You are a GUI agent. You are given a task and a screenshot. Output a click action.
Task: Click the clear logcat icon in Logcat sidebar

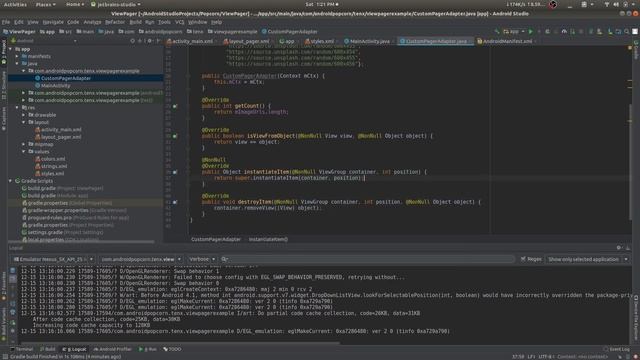pyautogui.click(x=13, y=270)
